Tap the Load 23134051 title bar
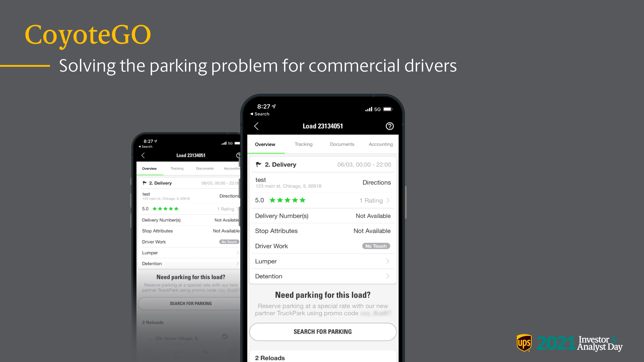The width and height of the screenshot is (644, 362). tap(322, 126)
